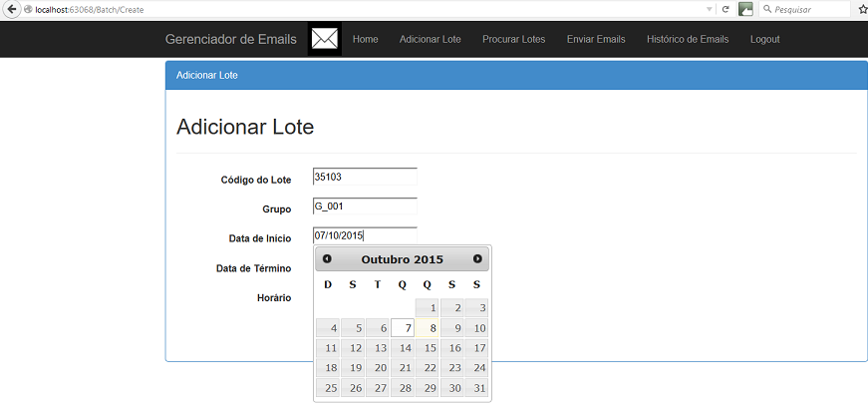Click into the Grupo text field
The width and height of the screenshot is (868, 411).
pos(365,206)
